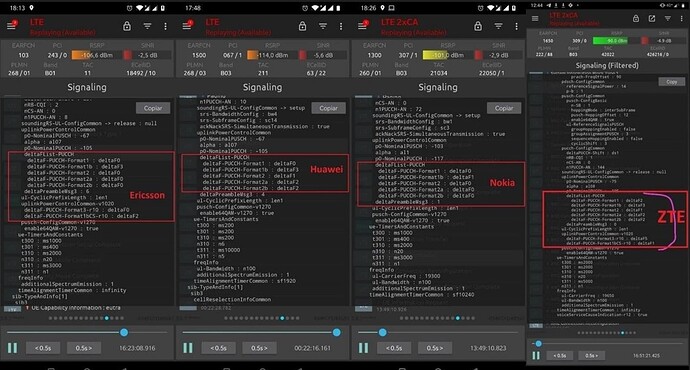Image resolution: width=690 pixels, height=370 pixels.
Task: Open hamburger menu on Nokia LTE 2xCA screen
Action: pos(362,26)
